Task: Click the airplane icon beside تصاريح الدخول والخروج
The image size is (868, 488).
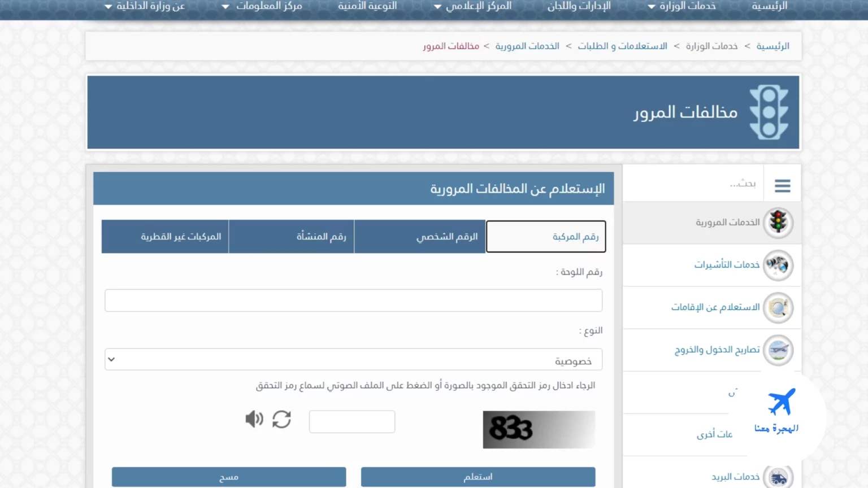Action: click(778, 350)
